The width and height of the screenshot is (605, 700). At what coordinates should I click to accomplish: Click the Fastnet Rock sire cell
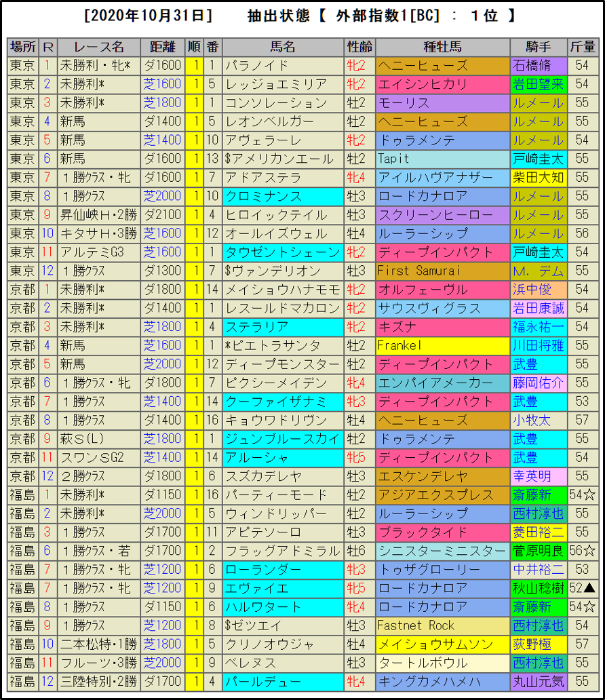(x=442, y=625)
